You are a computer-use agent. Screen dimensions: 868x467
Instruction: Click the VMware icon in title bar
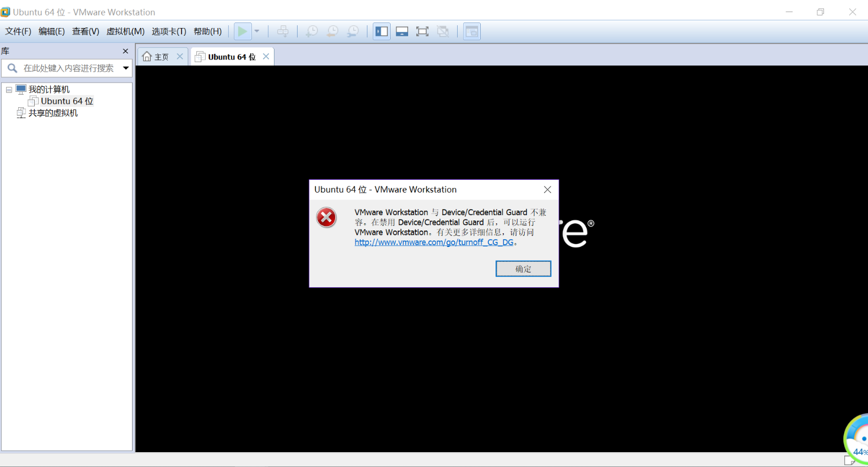click(x=6, y=12)
